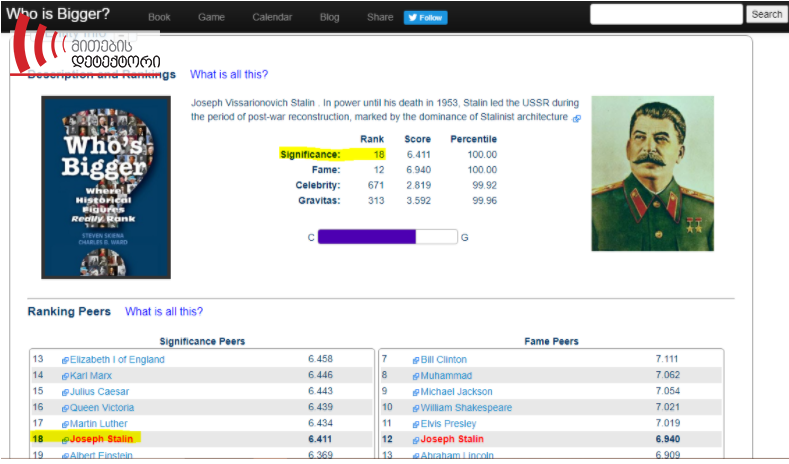The width and height of the screenshot is (789, 464).
Task: Open Queen Victoria peer link
Action: click(x=102, y=408)
